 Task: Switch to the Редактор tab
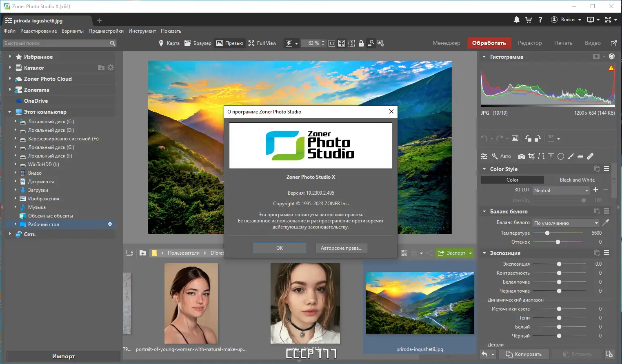(530, 43)
